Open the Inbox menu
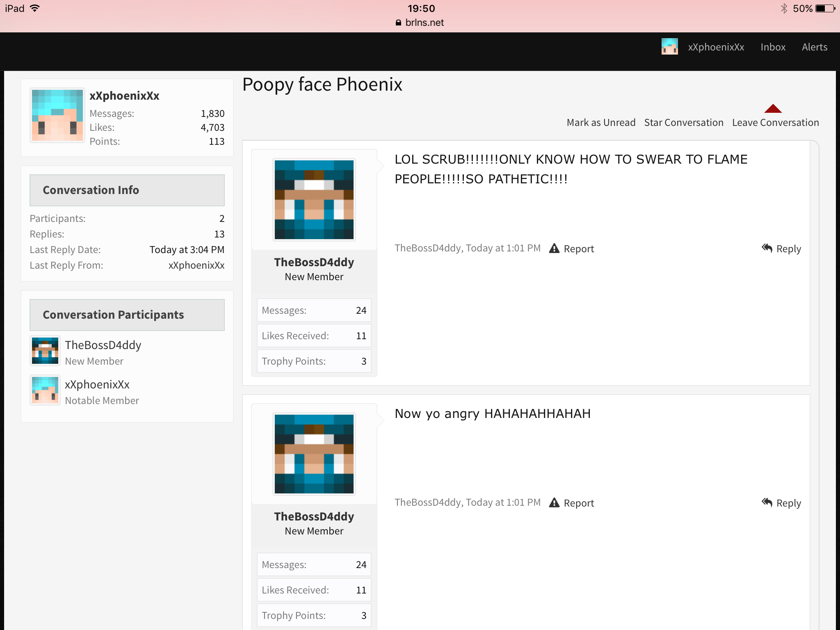 pyautogui.click(x=773, y=47)
